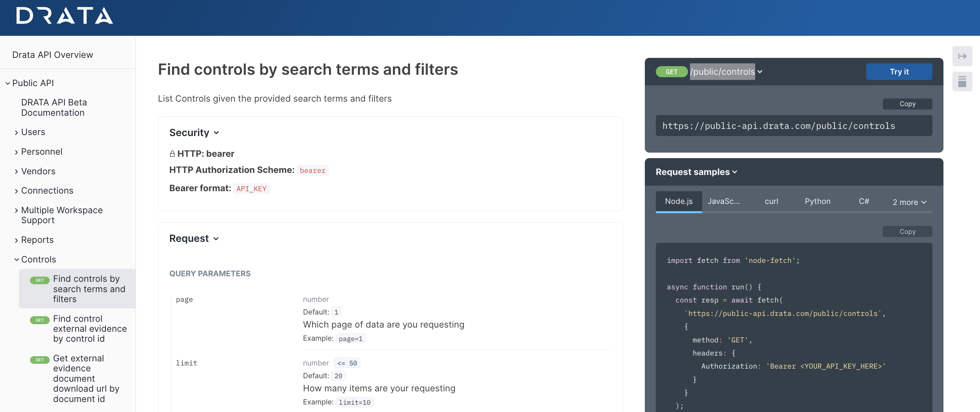Click the lock icon beside HTTP: bearer

pos(172,154)
